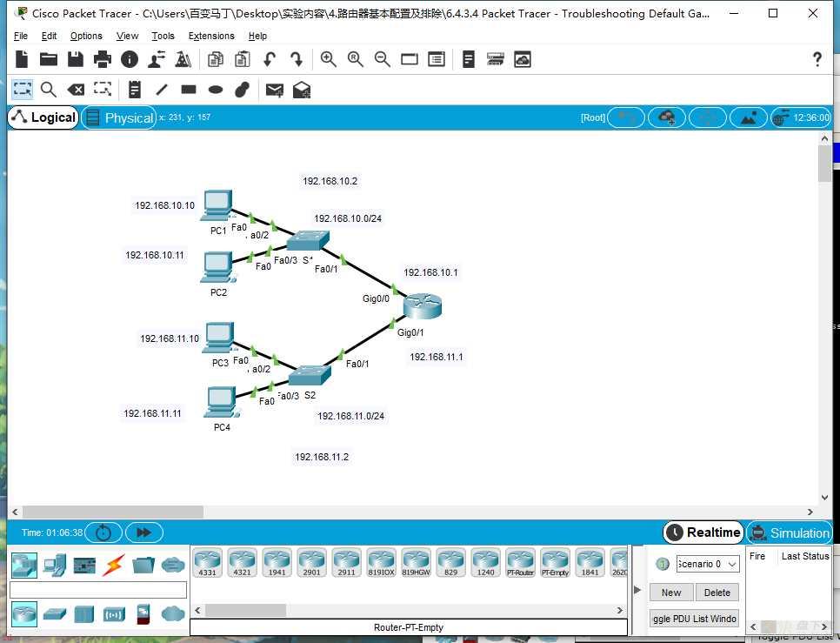
Task: Choose the End Devices category
Action: pos(54,565)
